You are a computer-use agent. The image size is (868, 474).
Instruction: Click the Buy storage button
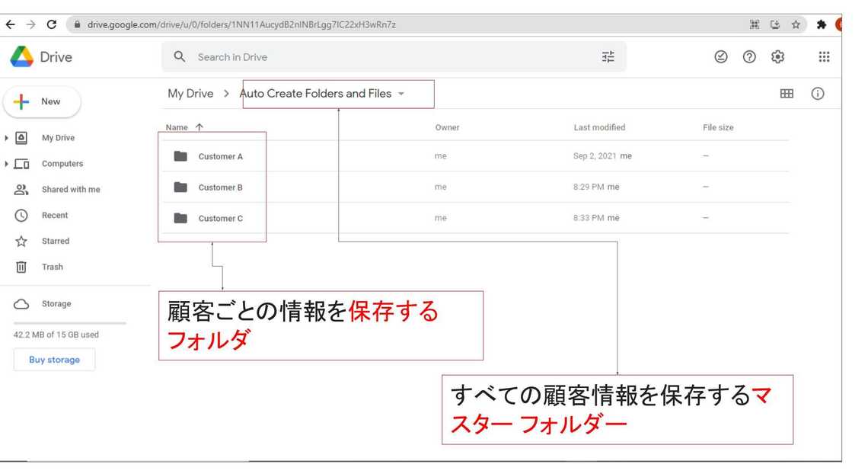click(54, 360)
